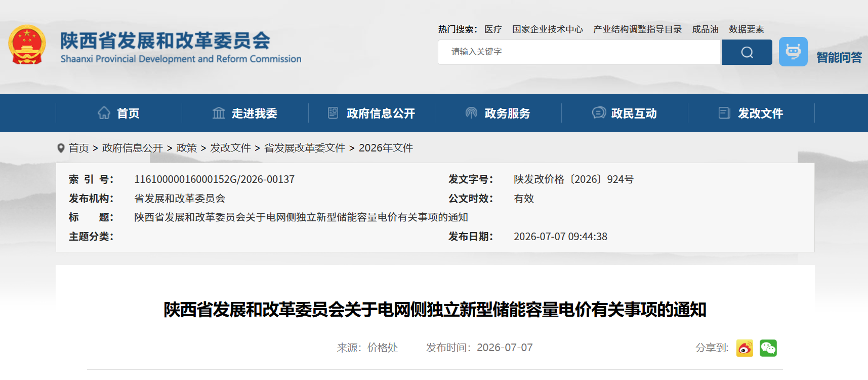Select title field value in info table
This screenshot has width=868, height=380.
(x=301, y=217)
